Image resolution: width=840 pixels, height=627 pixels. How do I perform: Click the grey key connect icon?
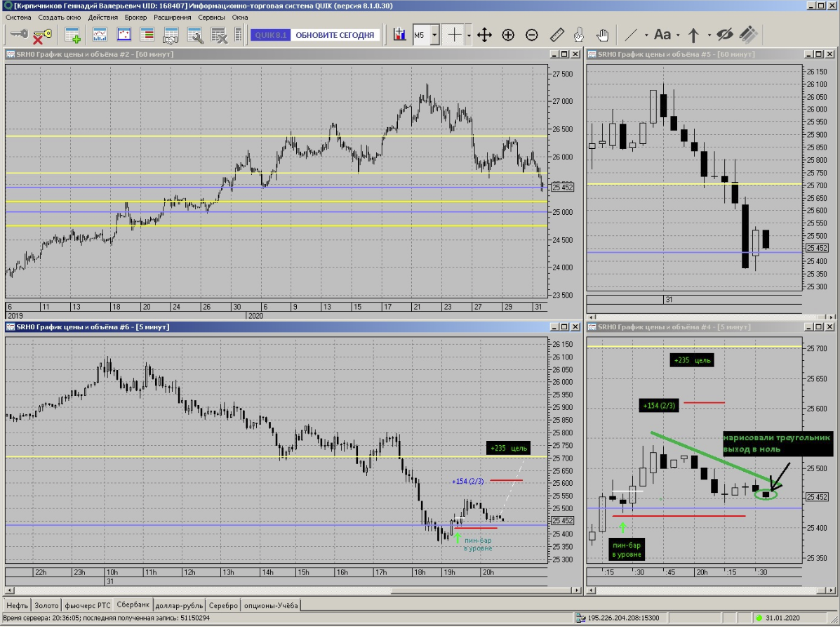[x=19, y=35]
